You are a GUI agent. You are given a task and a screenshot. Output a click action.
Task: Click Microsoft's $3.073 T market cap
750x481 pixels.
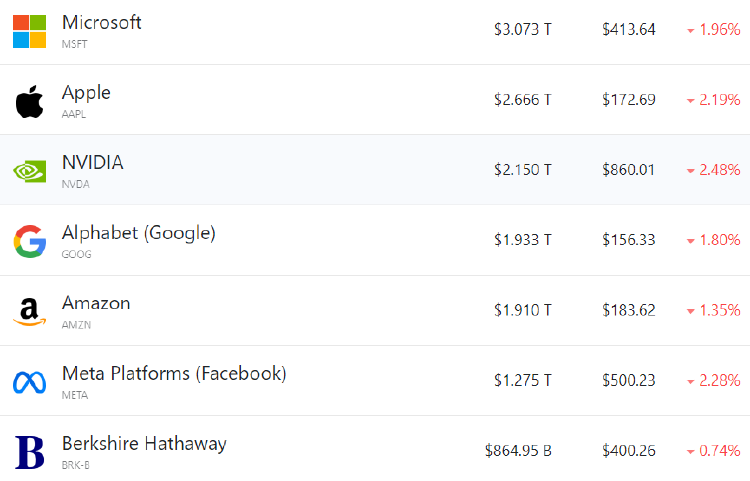tap(523, 30)
